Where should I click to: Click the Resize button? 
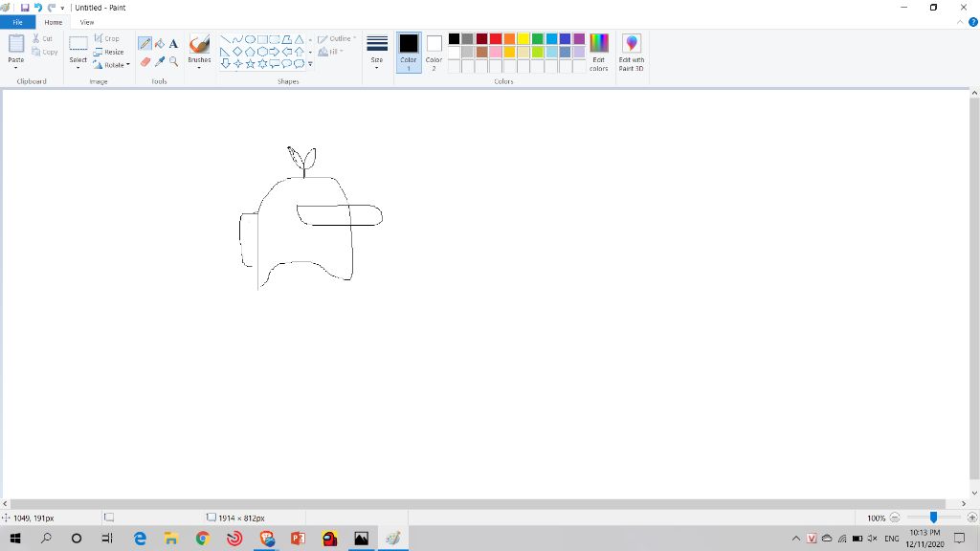pyautogui.click(x=109, y=52)
